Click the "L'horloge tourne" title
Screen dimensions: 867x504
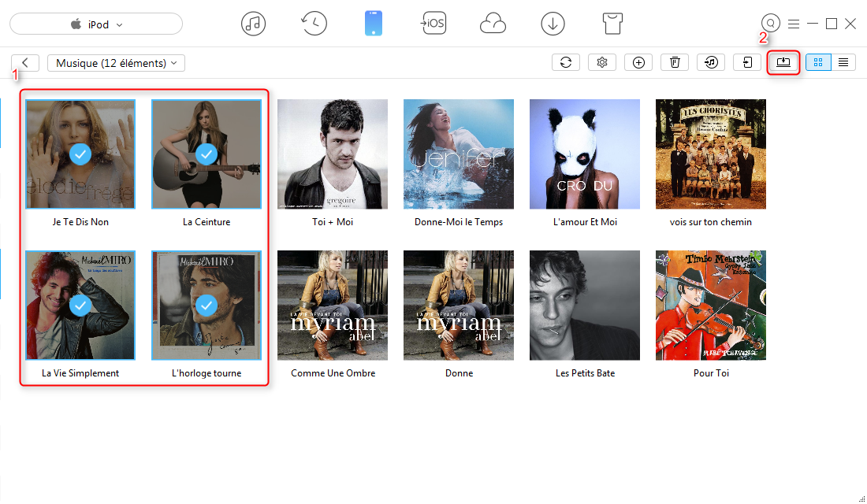207,373
